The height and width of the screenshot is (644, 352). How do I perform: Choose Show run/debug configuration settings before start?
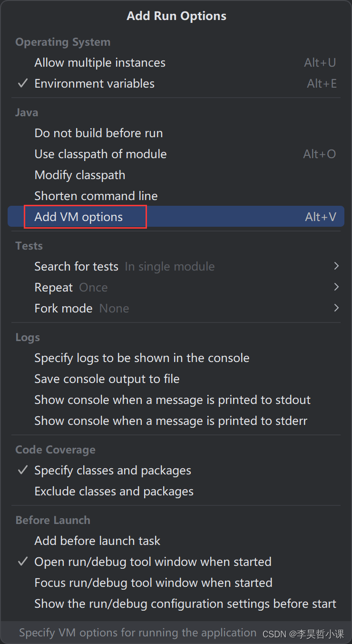(176, 604)
